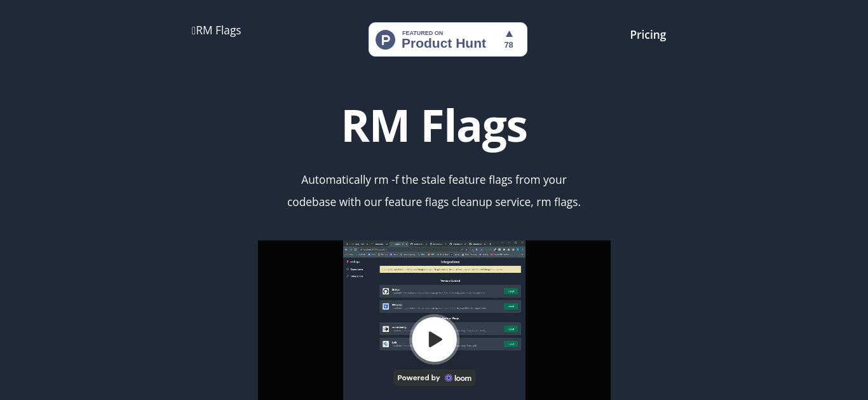This screenshot has height=400, width=868.
Task: Go to RM Flags home via navigation logo
Action: [x=216, y=30]
